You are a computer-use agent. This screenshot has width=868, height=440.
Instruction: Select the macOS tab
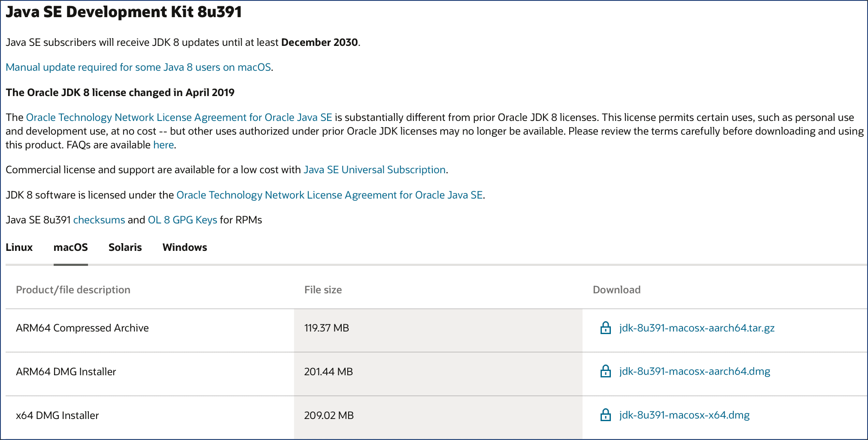pos(71,247)
